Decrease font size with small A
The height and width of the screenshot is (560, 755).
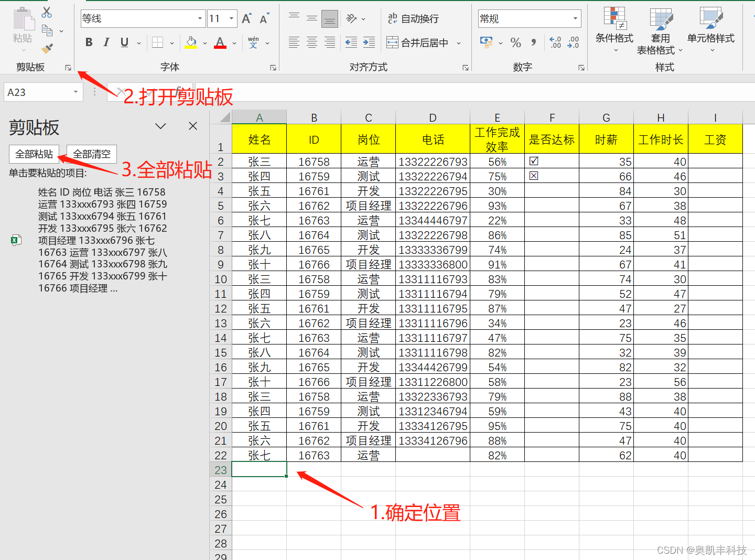[x=264, y=19]
